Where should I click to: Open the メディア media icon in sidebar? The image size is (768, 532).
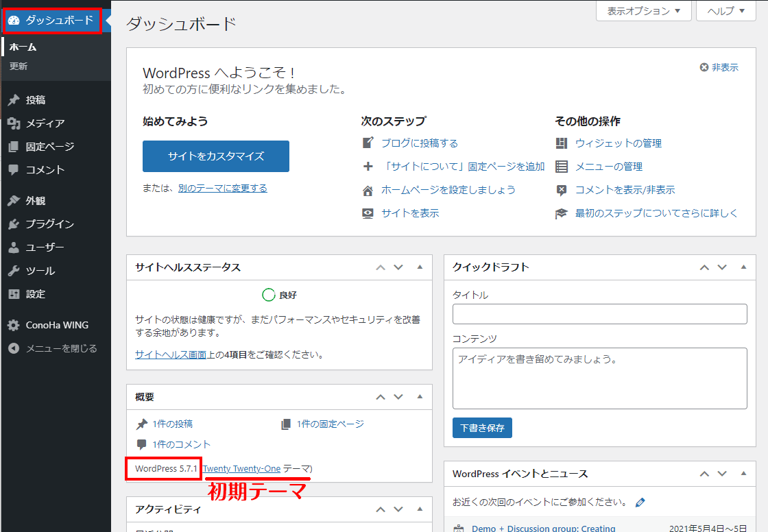pos(14,123)
